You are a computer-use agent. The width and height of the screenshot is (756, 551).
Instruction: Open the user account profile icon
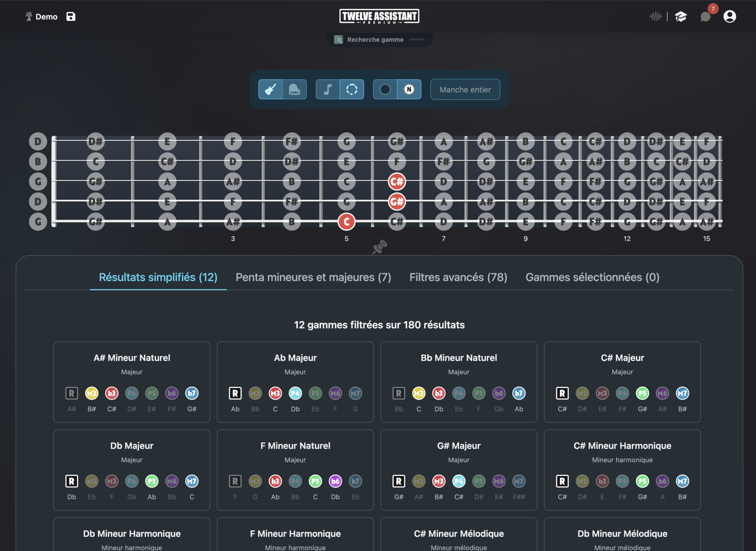729,16
